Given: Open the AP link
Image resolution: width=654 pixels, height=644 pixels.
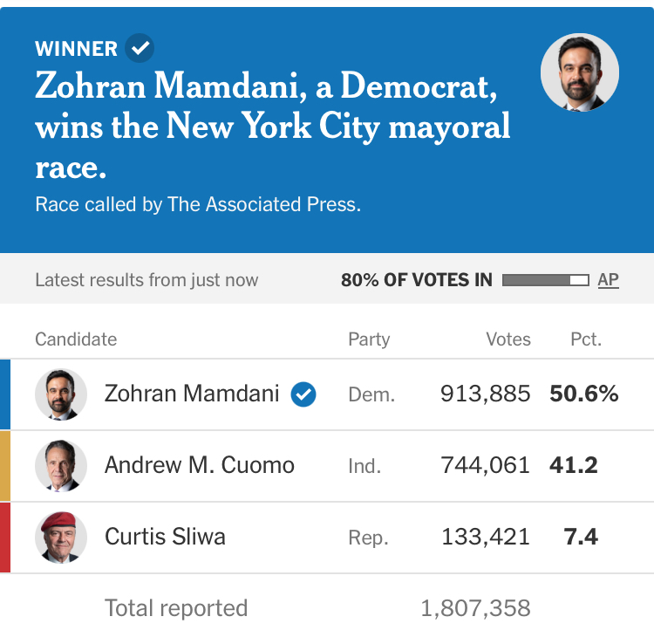Looking at the screenshot, I should [x=608, y=280].
